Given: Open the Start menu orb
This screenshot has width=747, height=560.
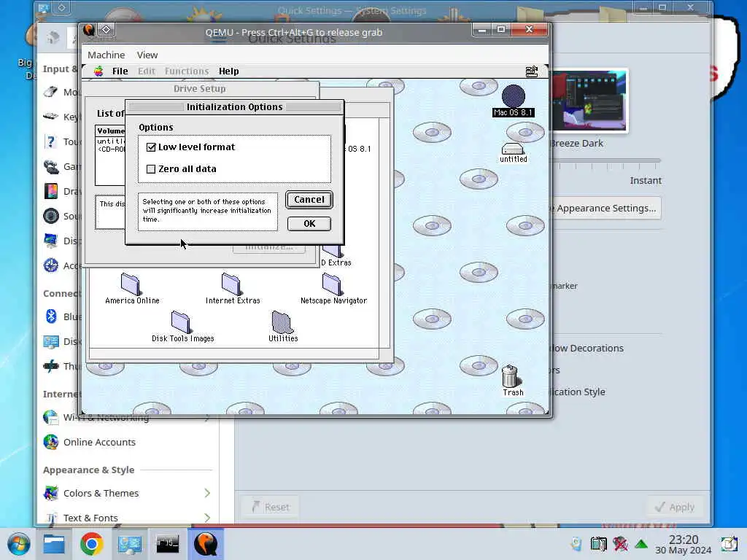Looking at the screenshot, I should tap(19, 544).
